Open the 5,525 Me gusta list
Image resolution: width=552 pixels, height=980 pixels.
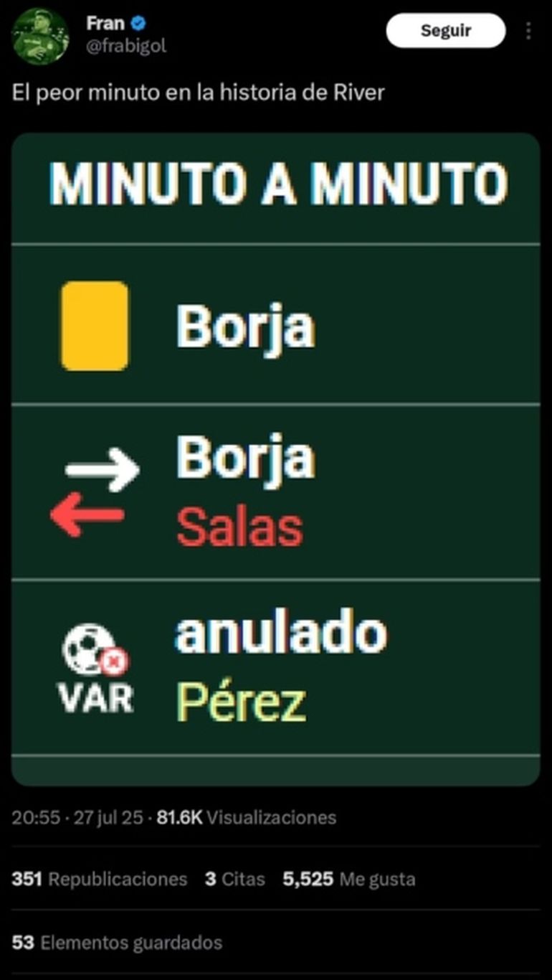(x=348, y=879)
